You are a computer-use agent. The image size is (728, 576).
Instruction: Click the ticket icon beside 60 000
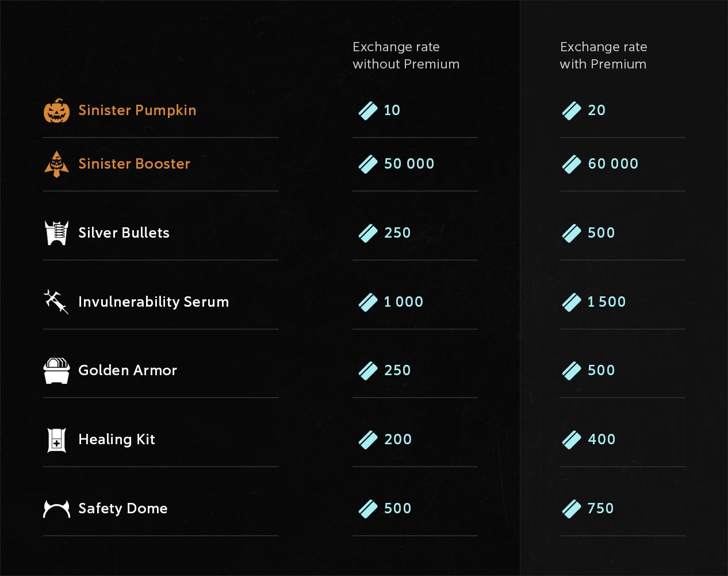coord(572,164)
